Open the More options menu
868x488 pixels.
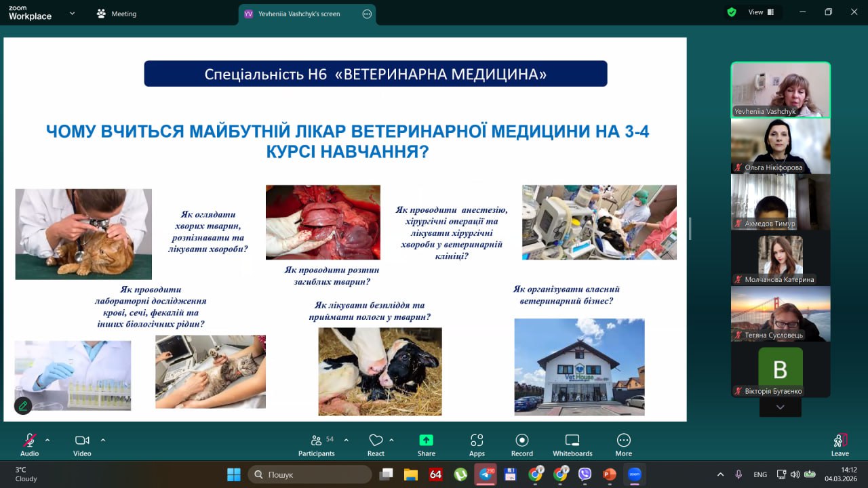pos(623,444)
